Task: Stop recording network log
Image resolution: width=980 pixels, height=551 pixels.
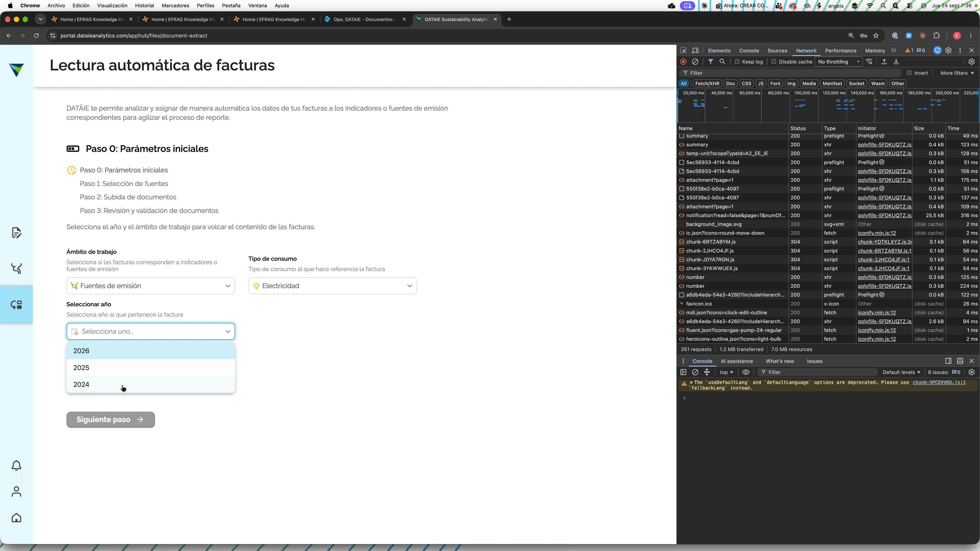Action: click(683, 61)
